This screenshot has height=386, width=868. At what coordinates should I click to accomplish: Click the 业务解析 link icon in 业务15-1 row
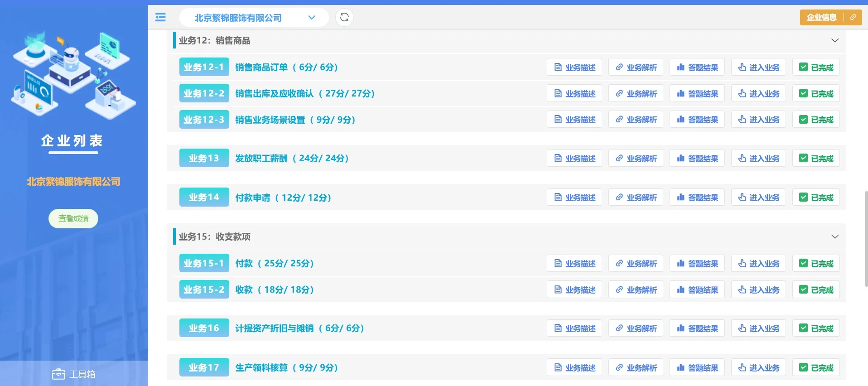pos(619,263)
